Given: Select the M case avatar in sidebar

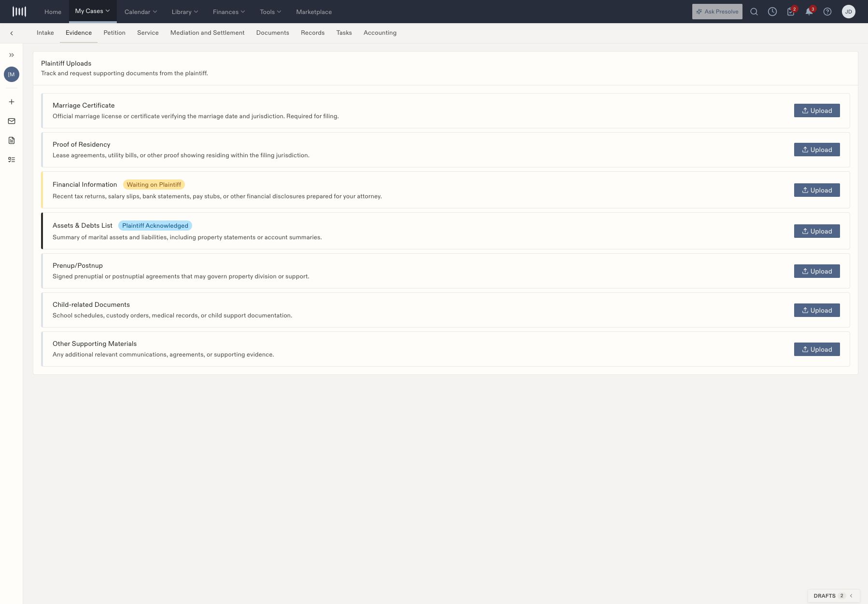Looking at the screenshot, I should pos(12,74).
